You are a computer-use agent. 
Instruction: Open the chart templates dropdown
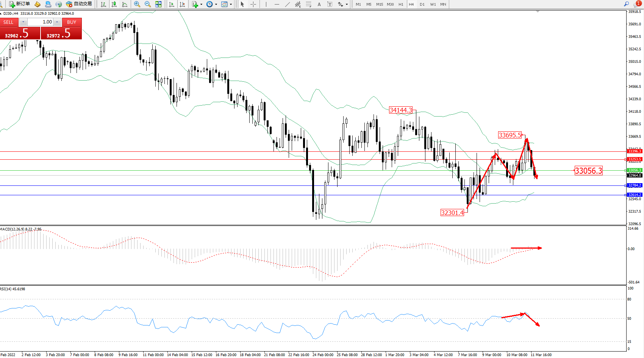coord(231,5)
